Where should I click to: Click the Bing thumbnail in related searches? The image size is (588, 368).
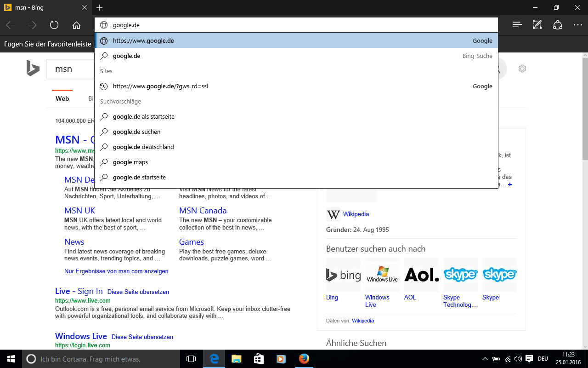click(x=343, y=275)
